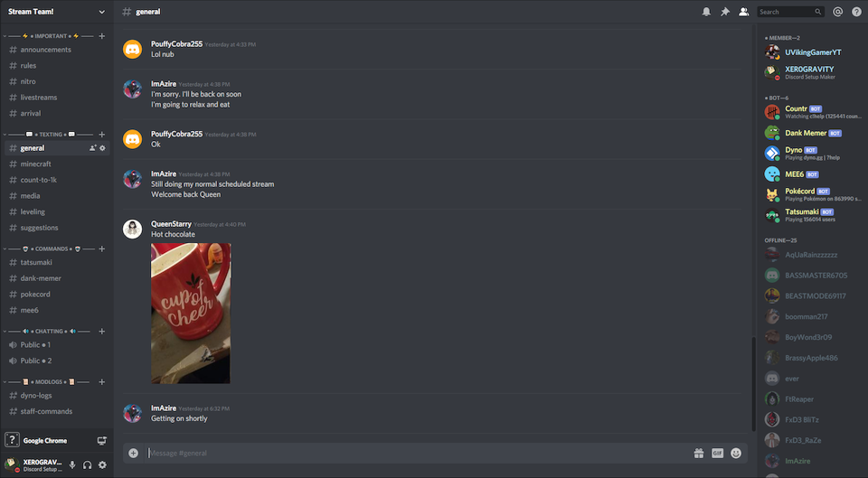Open the hot chocolate mug image
Screen dimensions: 868x478
[x=191, y=314]
